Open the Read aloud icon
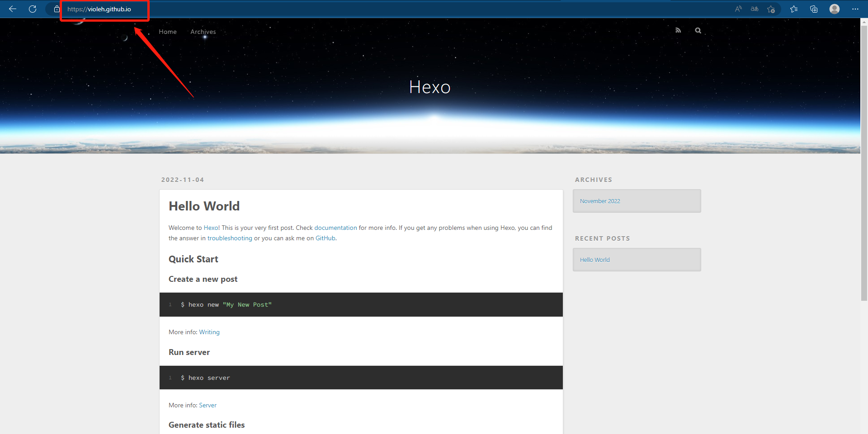This screenshot has height=434, width=868. pos(738,9)
